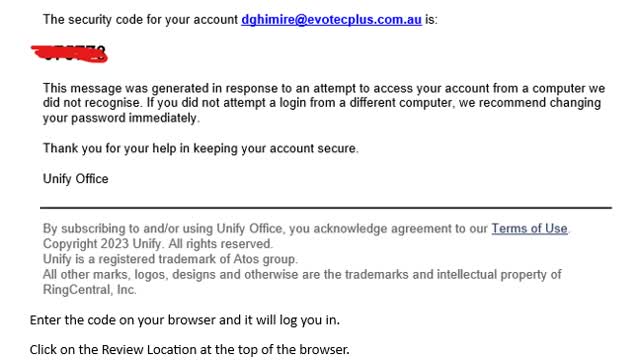Click the horizontal divider line above the footer
The height and width of the screenshot is (360, 640).
click(x=326, y=208)
